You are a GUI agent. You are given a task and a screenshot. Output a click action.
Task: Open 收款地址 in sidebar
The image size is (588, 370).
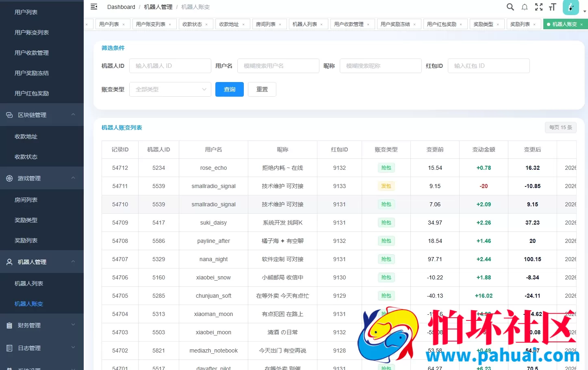(26, 136)
